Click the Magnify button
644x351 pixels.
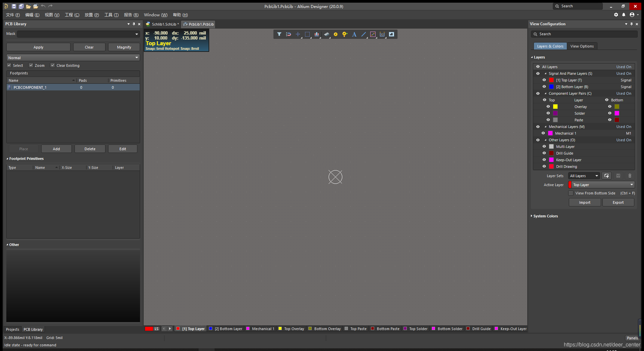pos(124,47)
